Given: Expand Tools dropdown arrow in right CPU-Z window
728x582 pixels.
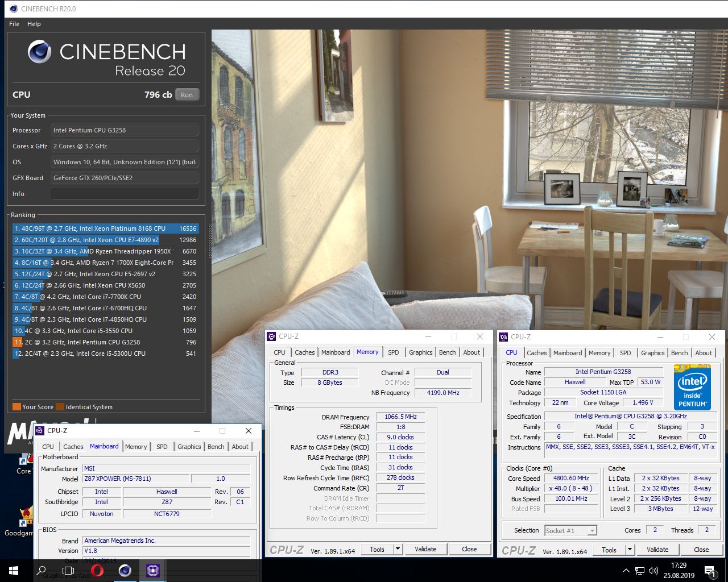Looking at the screenshot, I should click(630, 550).
